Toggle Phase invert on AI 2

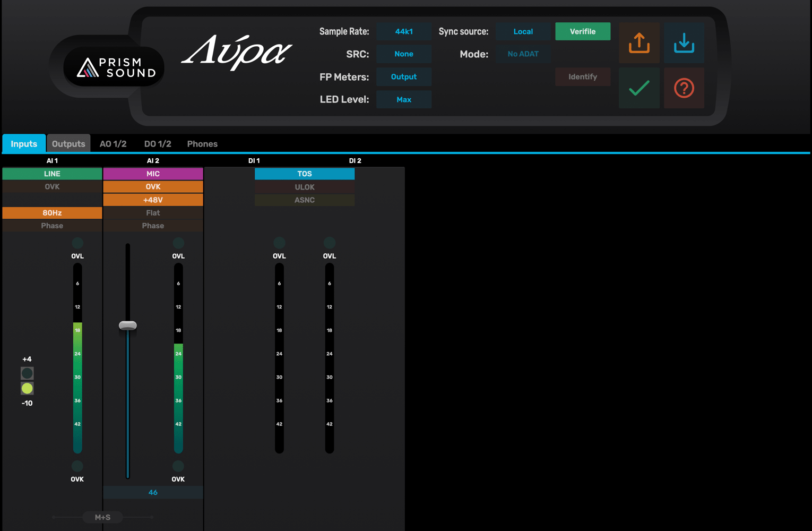tap(153, 226)
